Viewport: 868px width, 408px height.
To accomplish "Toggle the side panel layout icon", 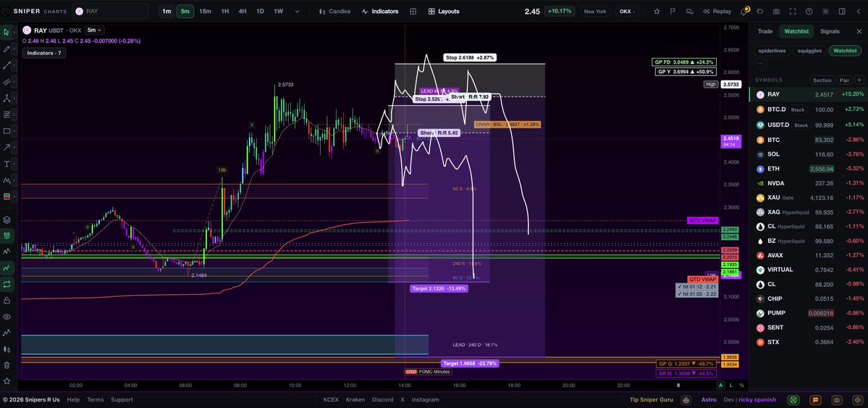I will click(x=842, y=11).
